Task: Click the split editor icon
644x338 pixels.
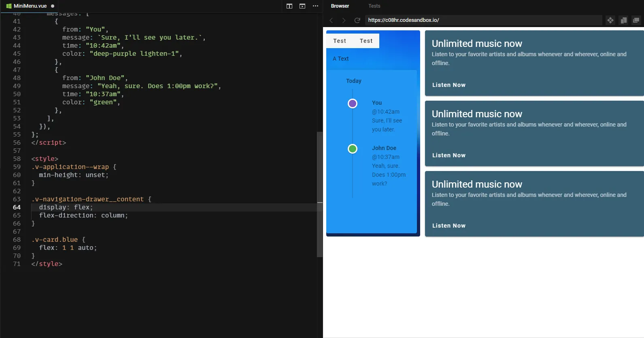Action: click(289, 6)
